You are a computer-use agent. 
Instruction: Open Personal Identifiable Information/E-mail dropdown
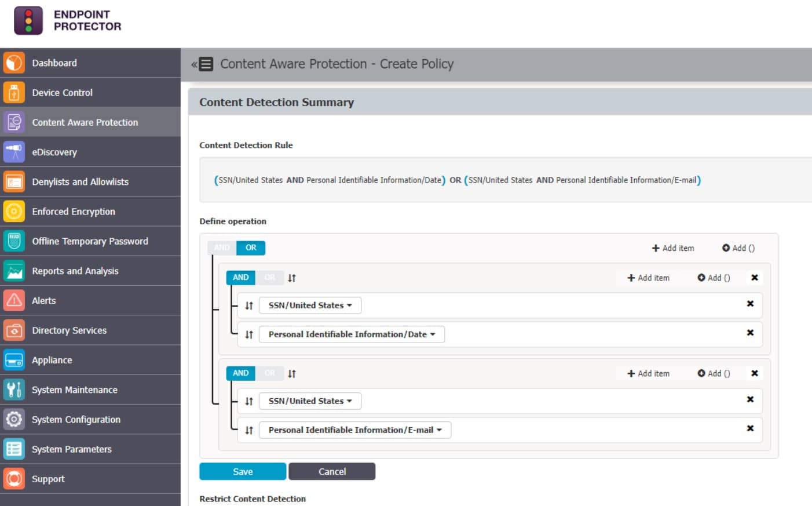[x=355, y=430]
